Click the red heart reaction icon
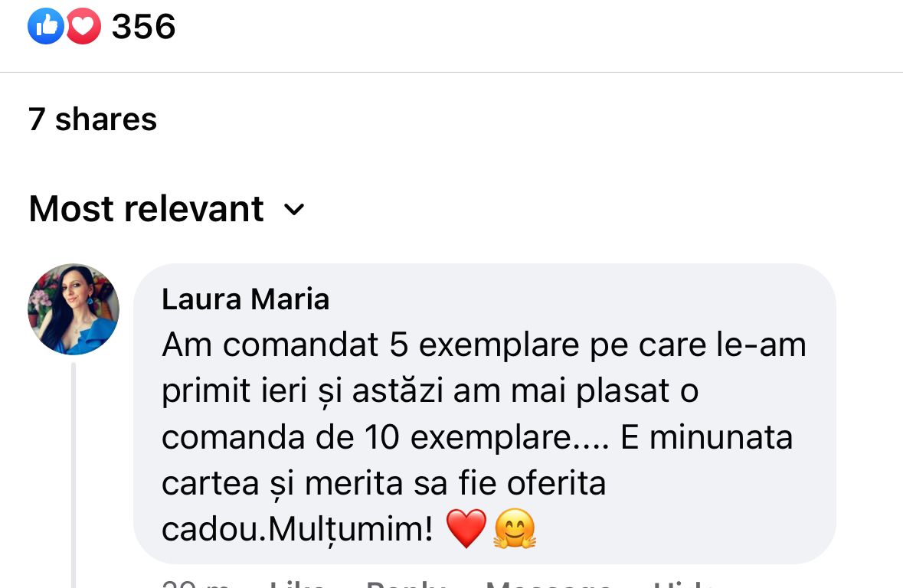Image resolution: width=903 pixels, height=588 pixels. tap(83, 26)
